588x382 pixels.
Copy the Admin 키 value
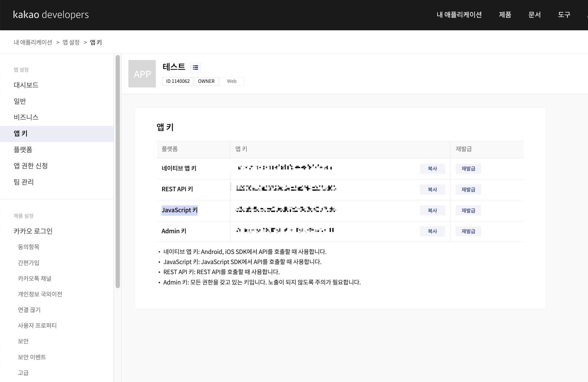click(x=432, y=231)
